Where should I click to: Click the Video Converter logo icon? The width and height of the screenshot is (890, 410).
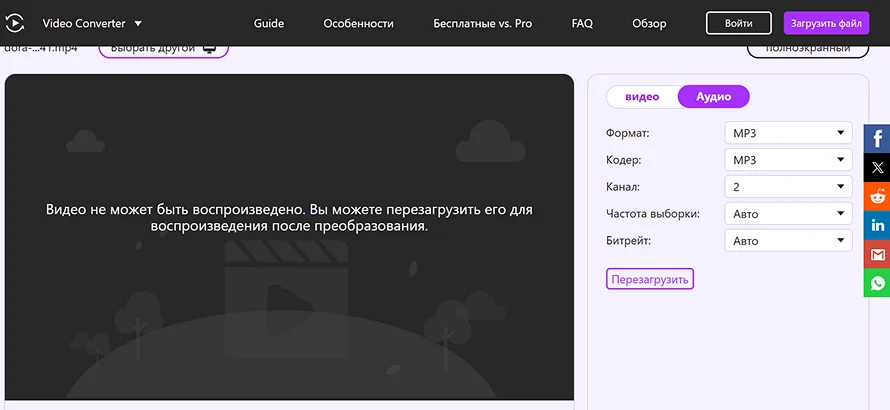(x=17, y=23)
